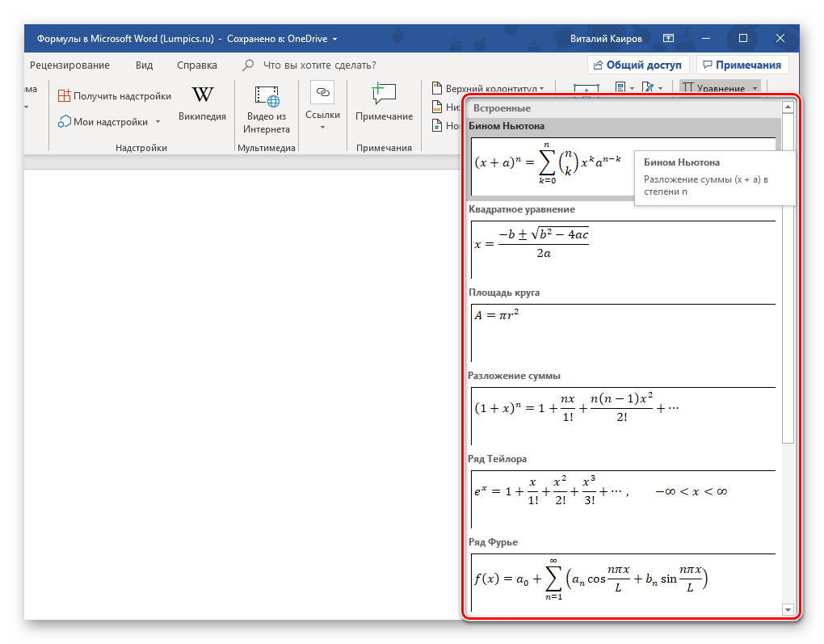Click the Надстройки group label
824x644 pixels.
pos(141,148)
